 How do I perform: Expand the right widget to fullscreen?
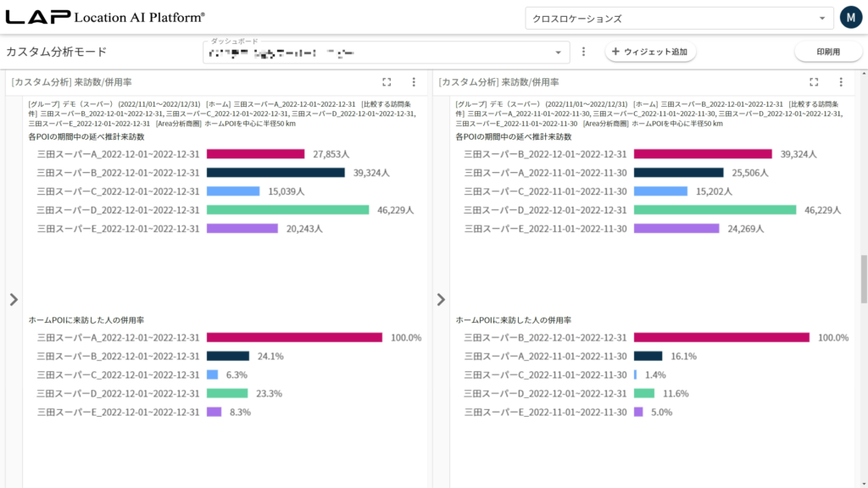tap(814, 82)
